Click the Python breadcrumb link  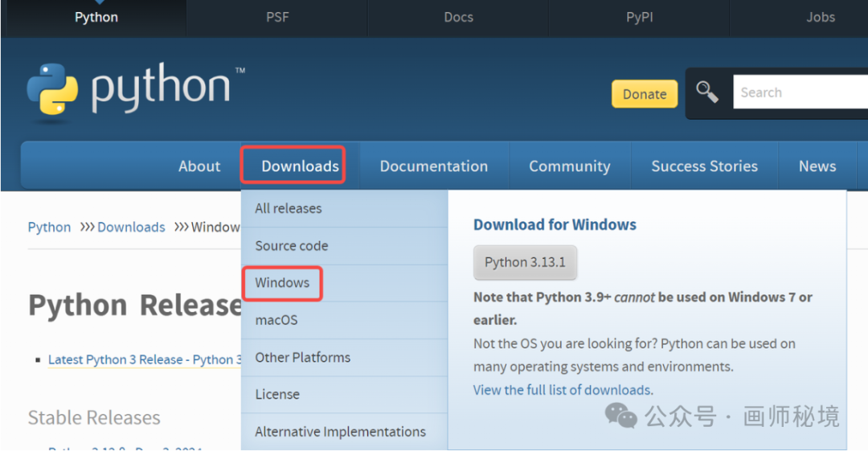pos(49,228)
